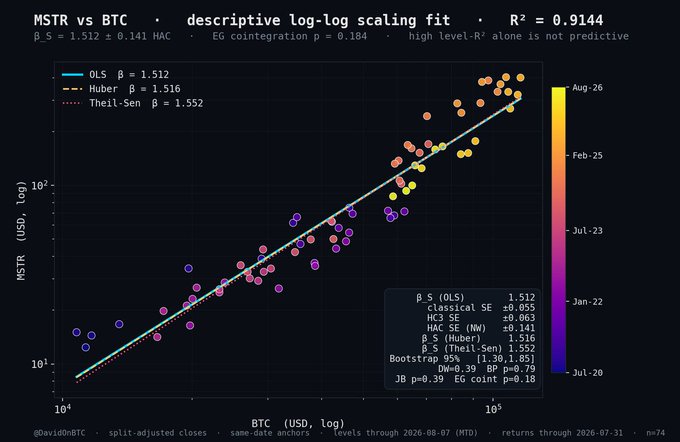Click the 'classical SE ±0.055' stats row
This screenshot has width=680, height=442.
coord(481,308)
